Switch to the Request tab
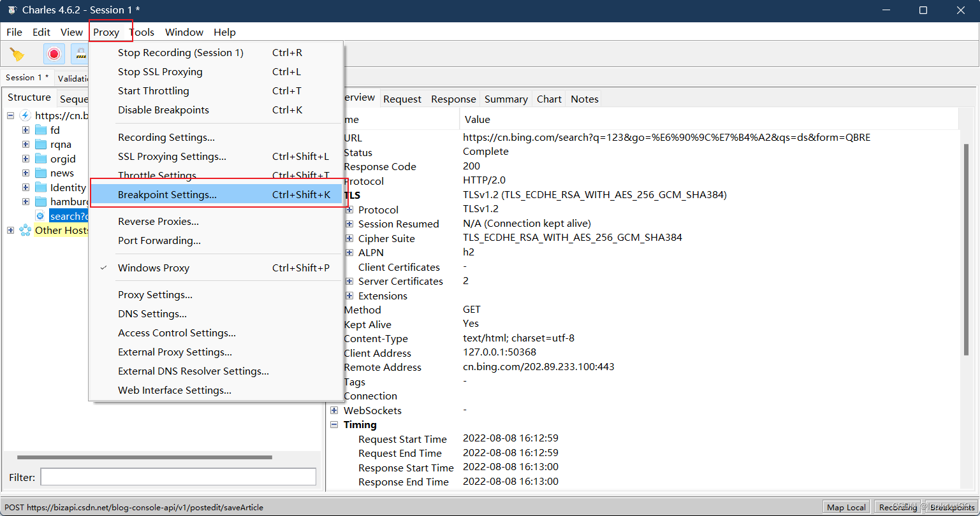Image resolution: width=980 pixels, height=516 pixels. pos(402,99)
